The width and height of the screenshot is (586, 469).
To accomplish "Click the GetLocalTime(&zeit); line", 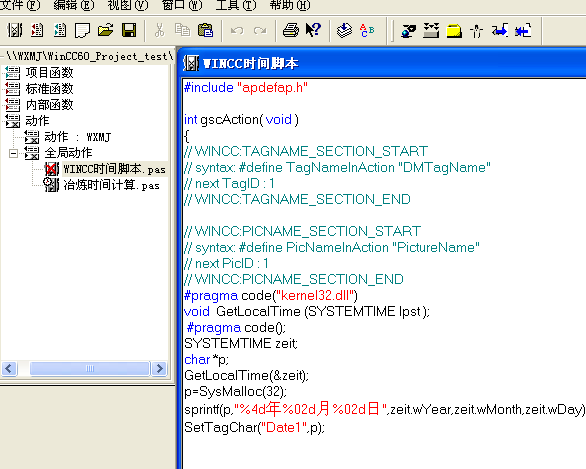I will coord(247,376).
